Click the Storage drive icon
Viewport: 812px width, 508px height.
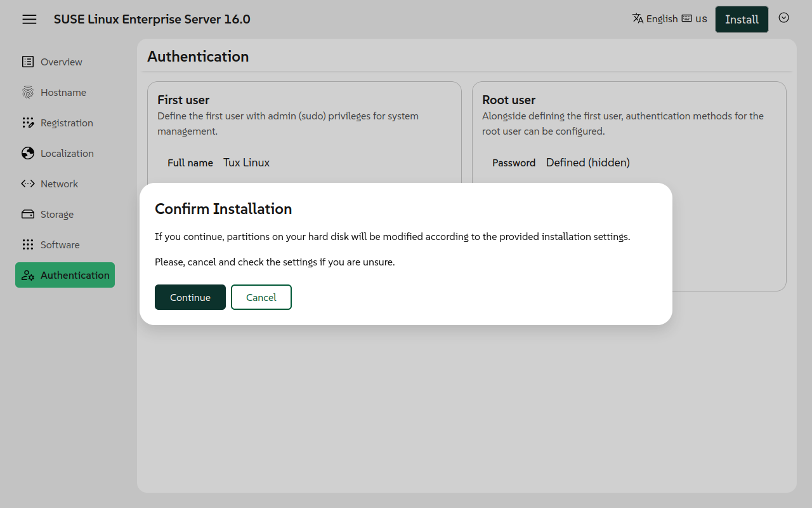point(28,214)
